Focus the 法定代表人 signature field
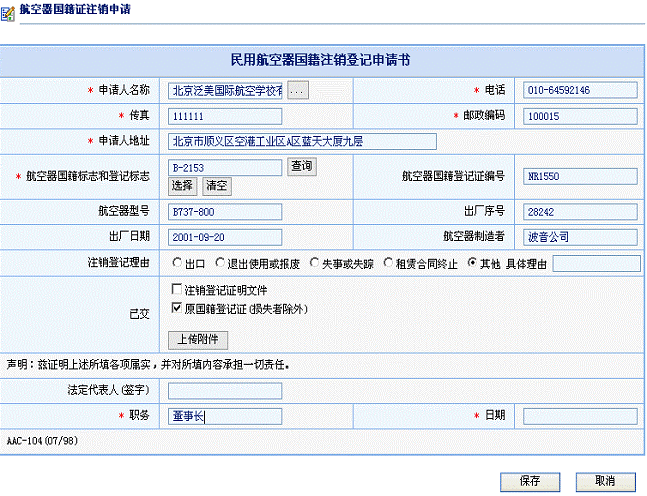The height and width of the screenshot is (496, 647). pyautogui.click(x=225, y=391)
